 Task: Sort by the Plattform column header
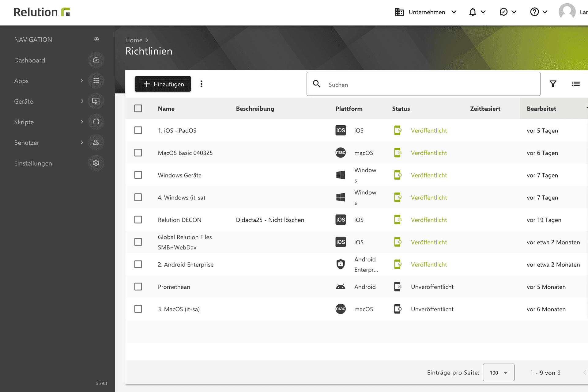click(x=349, y=108)
